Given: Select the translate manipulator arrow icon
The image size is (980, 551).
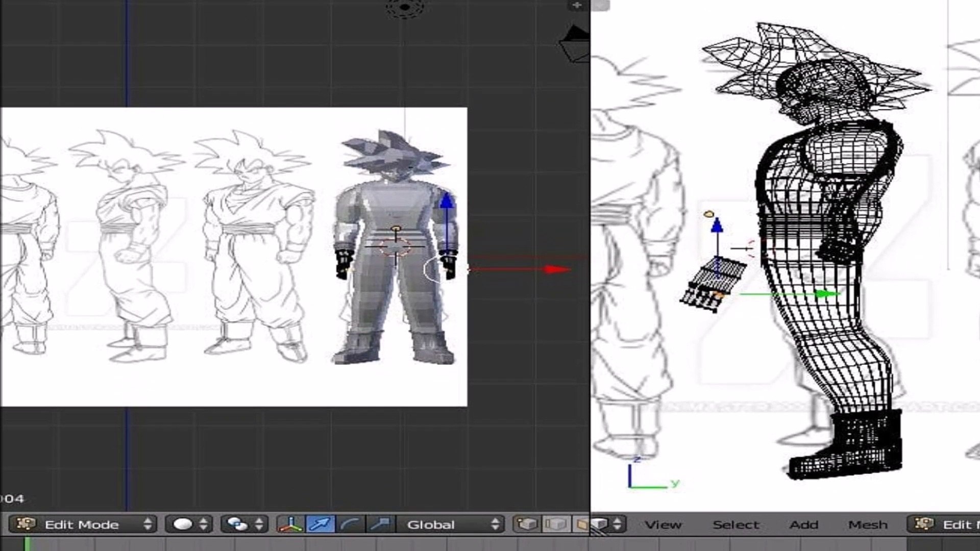Looking at the screenshot, I should click(320, 524).
